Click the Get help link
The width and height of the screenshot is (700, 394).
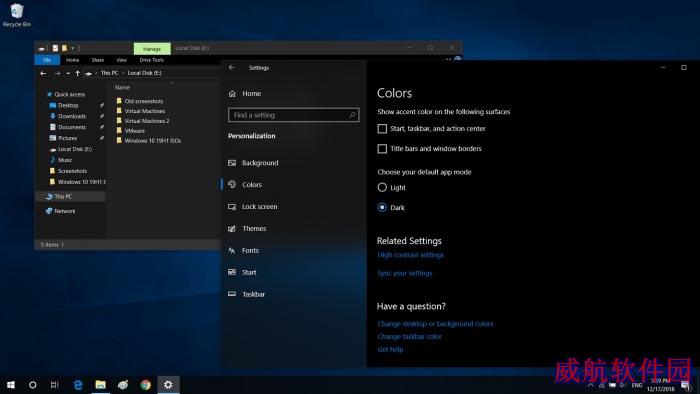pyautogui.click(x=390, y=349)
